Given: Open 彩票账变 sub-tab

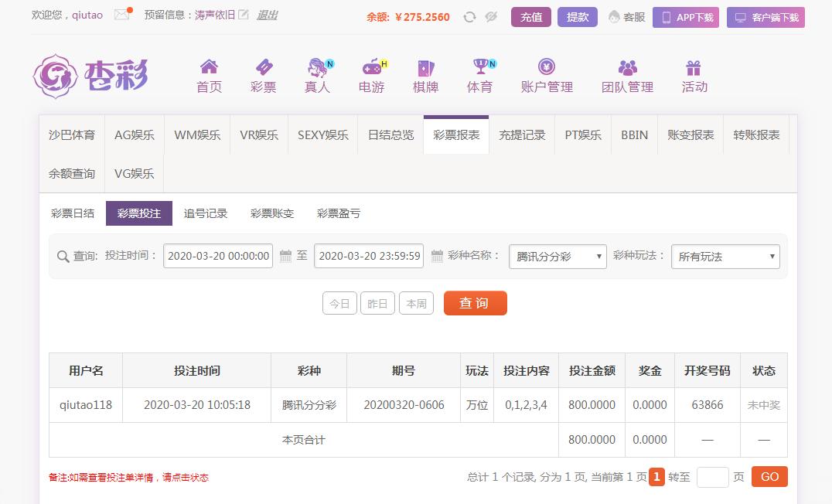Looking at the screenshot, I should pyautogui.click(x=272, y=213).
